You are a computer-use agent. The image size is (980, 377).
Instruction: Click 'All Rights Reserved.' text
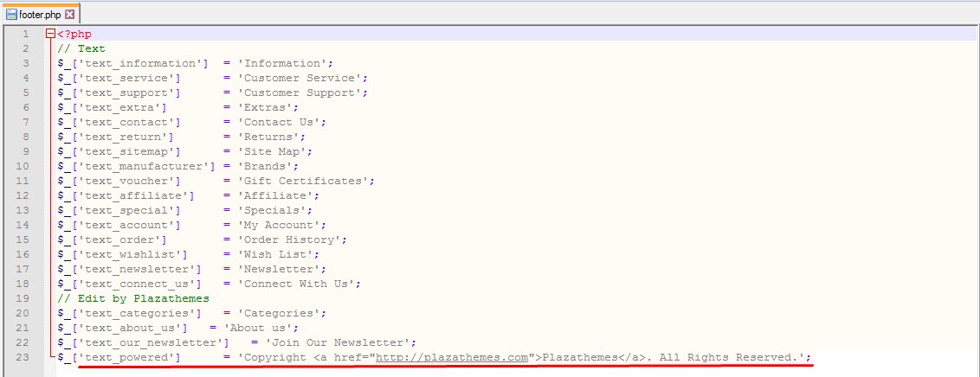(728, 358)
